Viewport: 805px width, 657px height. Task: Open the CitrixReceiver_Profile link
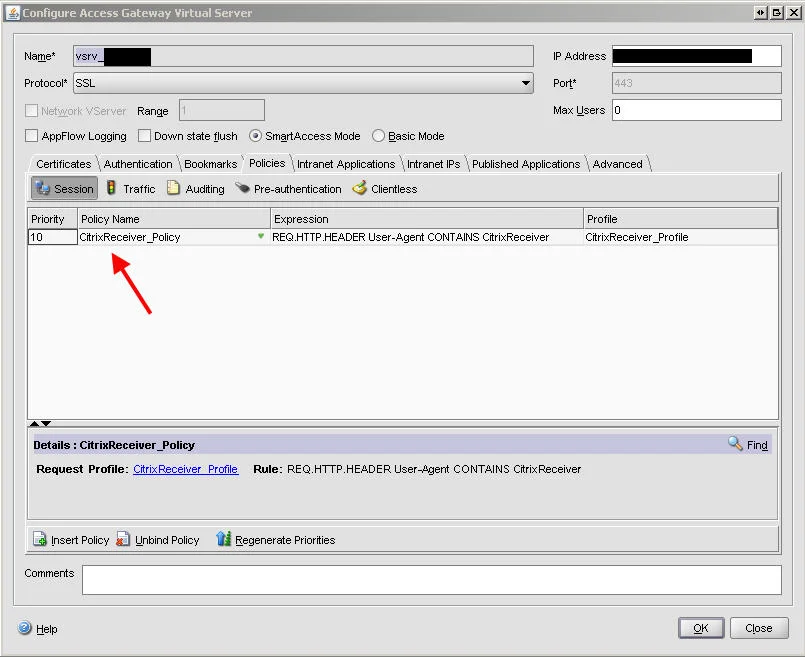pyautogui.click(x=185, y=469)
